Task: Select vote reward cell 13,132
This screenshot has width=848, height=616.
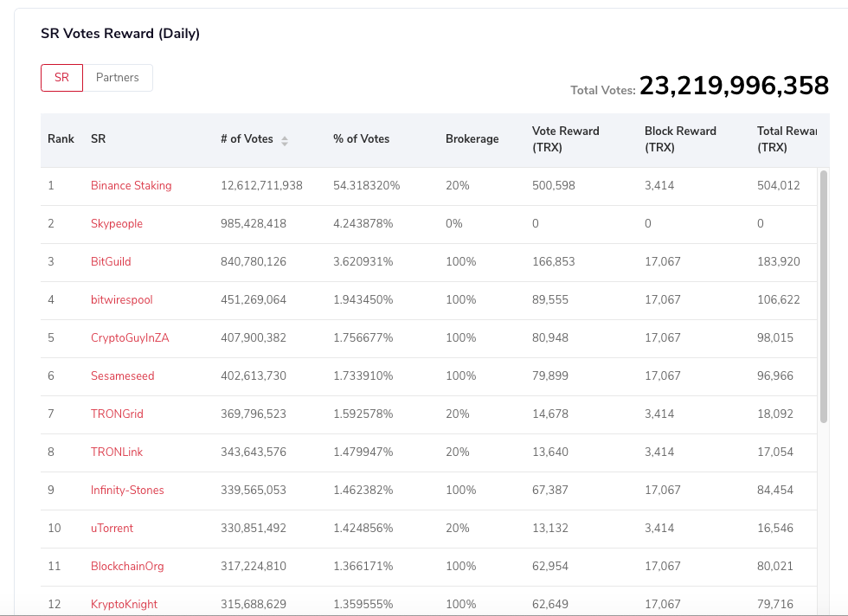Action: [x=550, y=528]
